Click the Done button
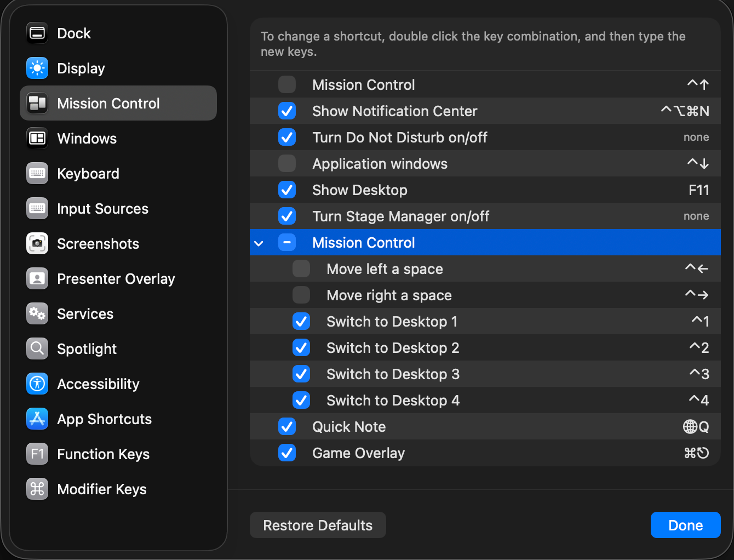Image resolution: width=734 pixels, height=560 pixels. coord(686,525)
